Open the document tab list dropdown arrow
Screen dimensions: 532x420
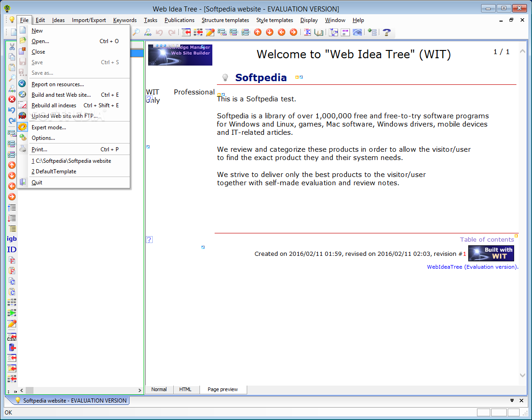(x=512, y=401)
